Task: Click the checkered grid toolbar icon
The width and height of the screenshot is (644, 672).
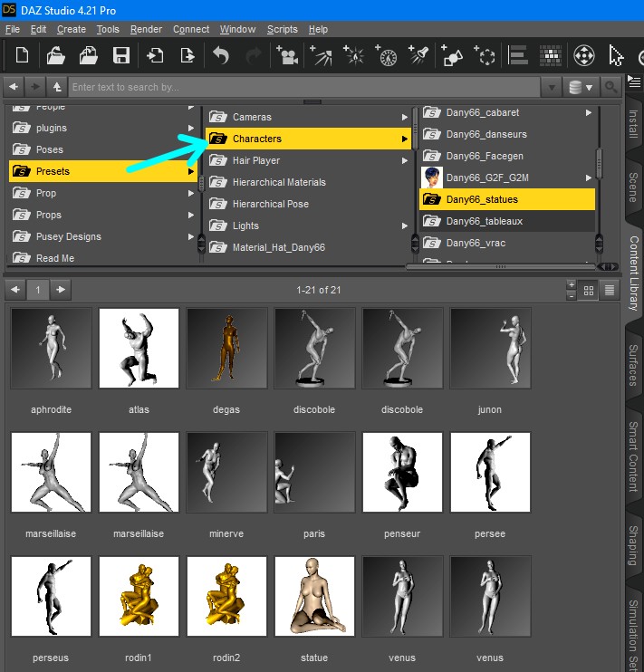Action: (551, 56)
